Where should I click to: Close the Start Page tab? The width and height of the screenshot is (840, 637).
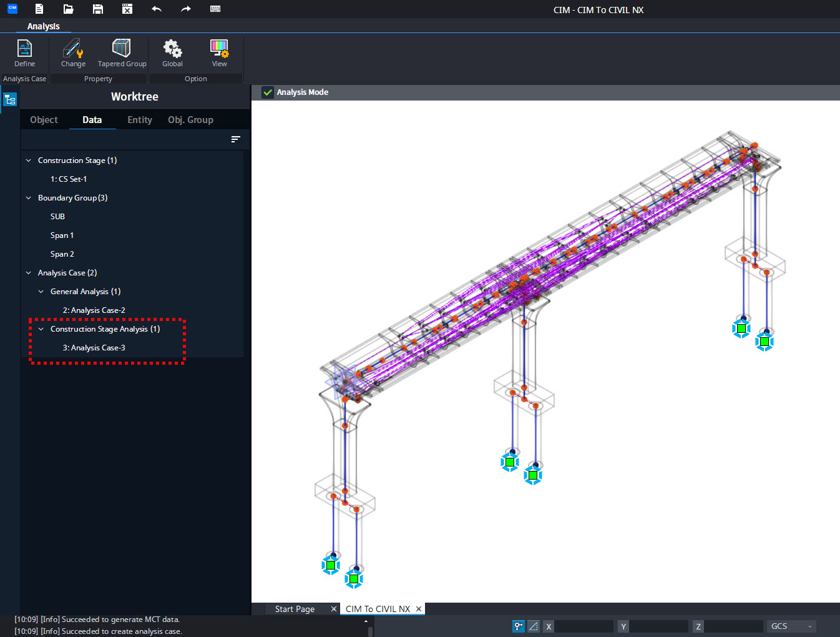(333, 609)
